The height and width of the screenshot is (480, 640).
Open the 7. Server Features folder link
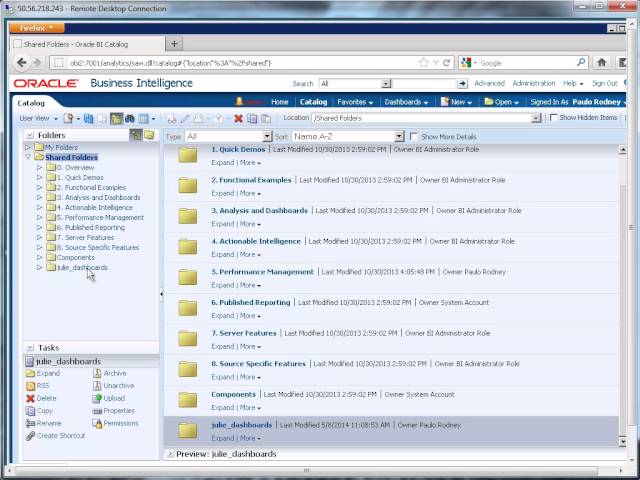point(244,333)
